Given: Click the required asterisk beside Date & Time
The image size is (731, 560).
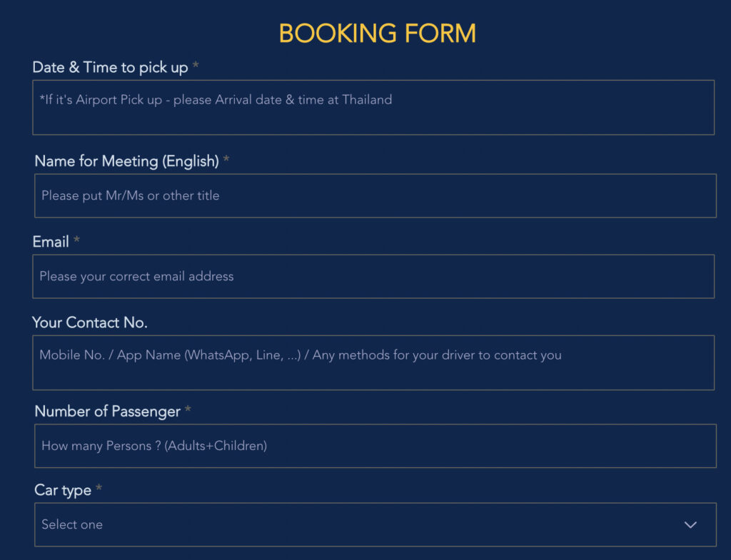Looking at the screenshot, I should [x=196, y=68].
